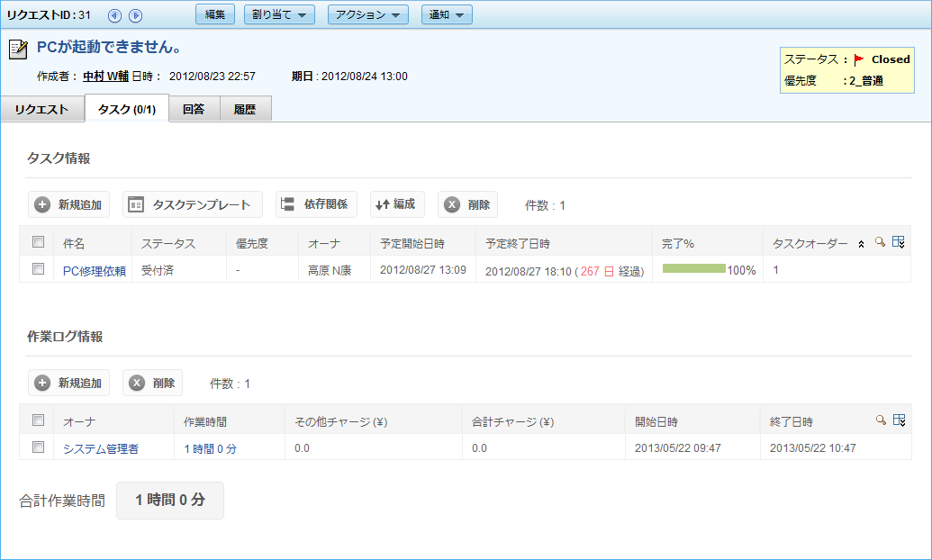Screen dimensions: 932x560
Task: Open the アクション dropdown menu
Action: point(368,14)
